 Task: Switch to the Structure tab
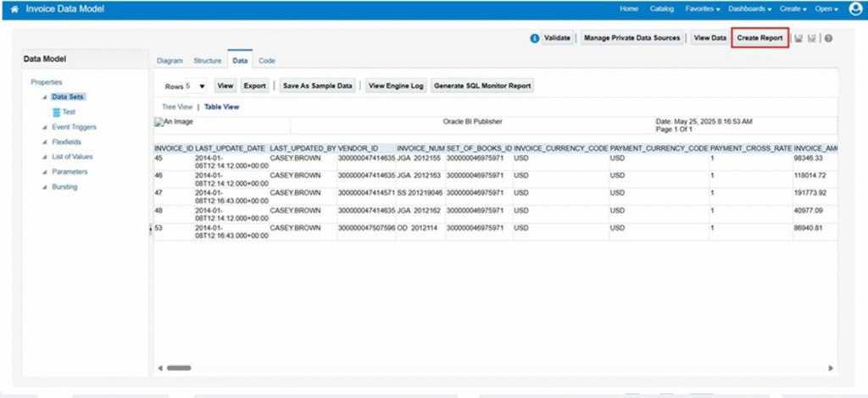tap(208, 61)
